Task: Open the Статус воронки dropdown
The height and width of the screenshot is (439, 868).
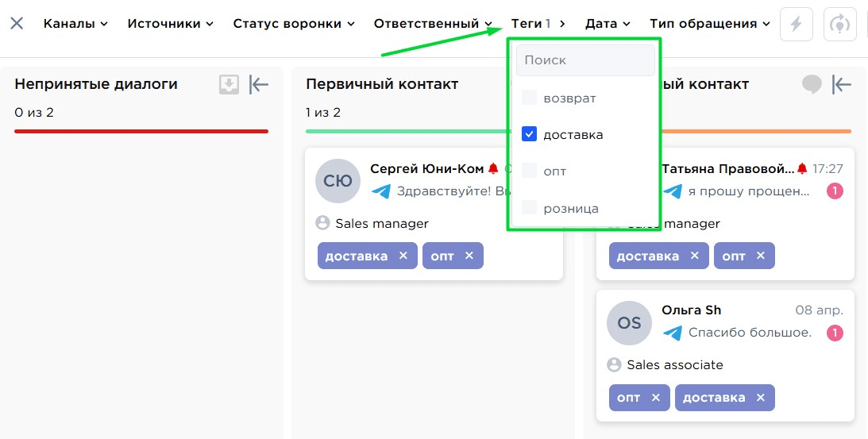Action: point(294,24)
